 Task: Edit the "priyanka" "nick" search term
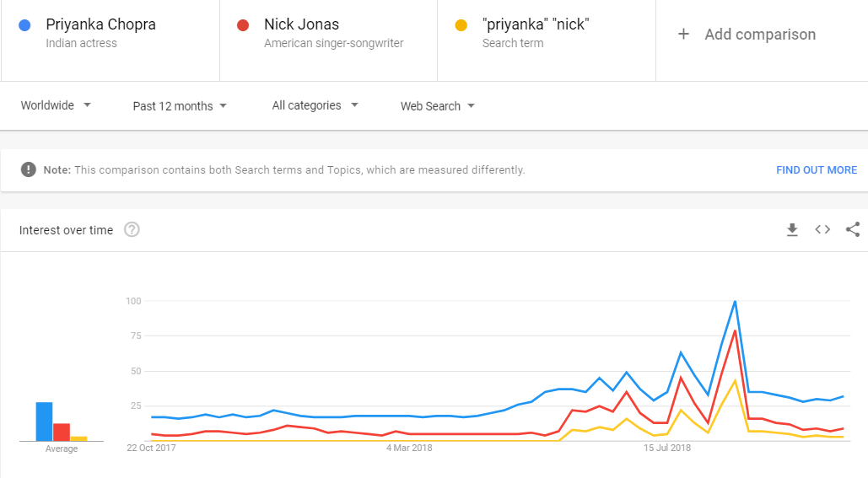click(536, 25)
